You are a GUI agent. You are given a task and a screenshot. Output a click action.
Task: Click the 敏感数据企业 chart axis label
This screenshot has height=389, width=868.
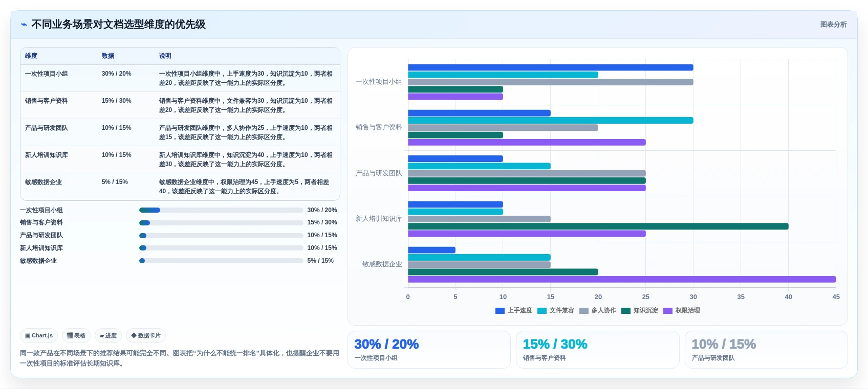(x=382, y=264)
